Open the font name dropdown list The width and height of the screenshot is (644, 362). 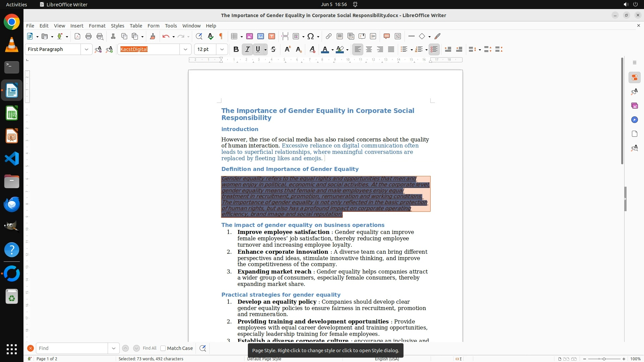tap(185, 50)
